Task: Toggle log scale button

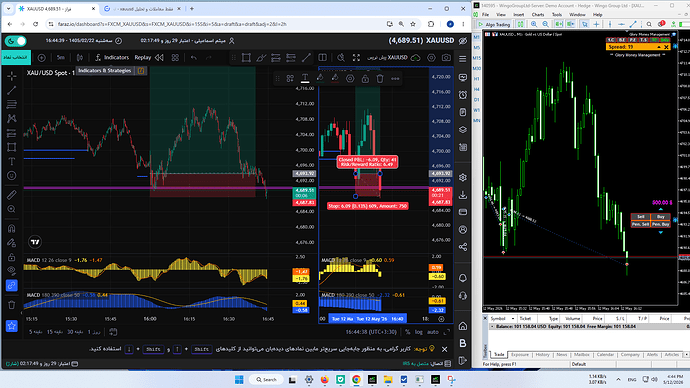Action: [418, 332]
